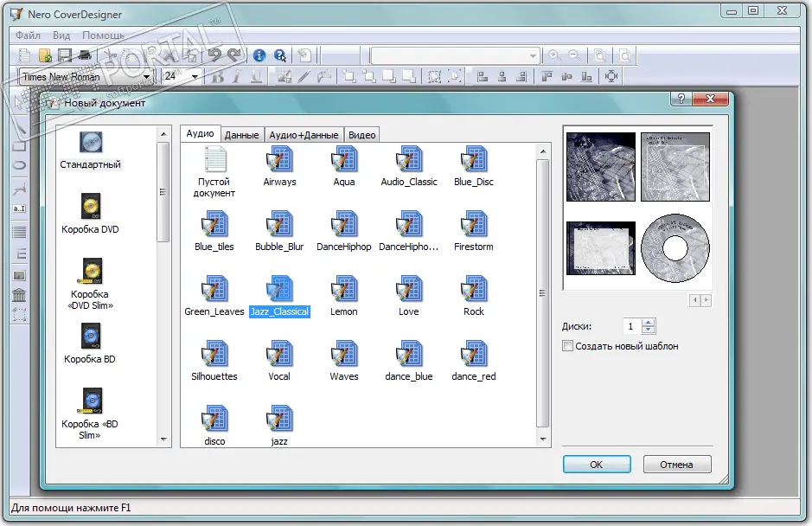The image size is (812, 526).
Task: Open the Файл menu
Action: coord(28,35)
